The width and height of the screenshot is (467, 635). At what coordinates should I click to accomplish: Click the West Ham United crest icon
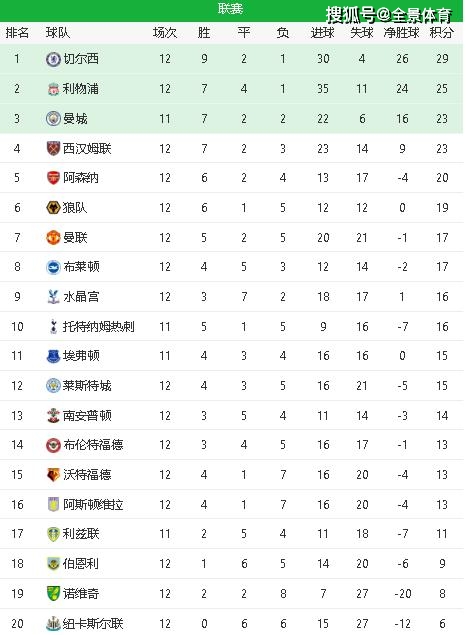pos(53,149)
